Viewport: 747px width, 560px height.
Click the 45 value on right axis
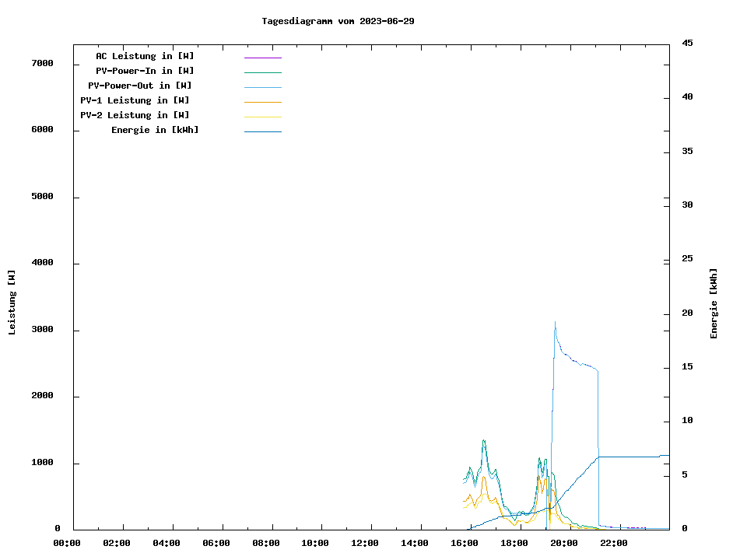click(x=687, y=43)
